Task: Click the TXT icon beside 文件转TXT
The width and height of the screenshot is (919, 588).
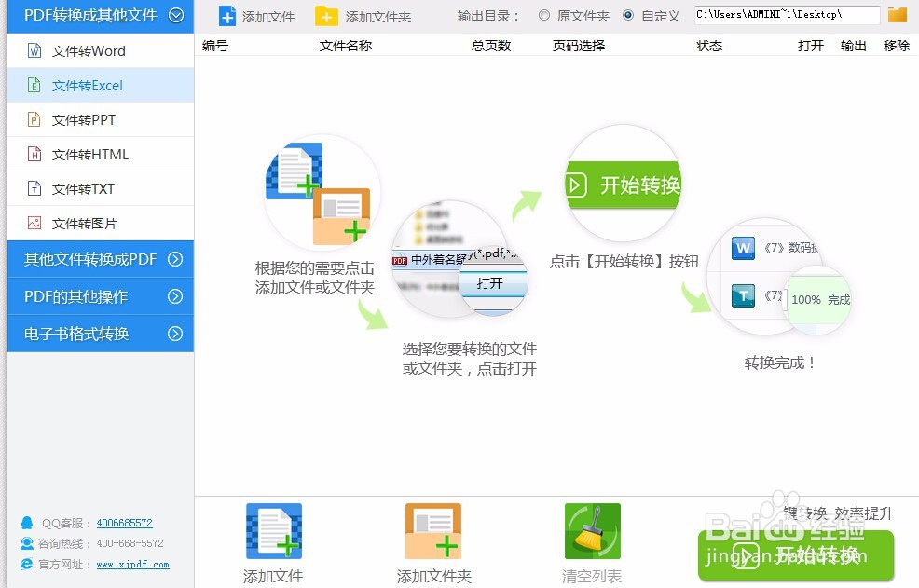Action: click(34, 189)
